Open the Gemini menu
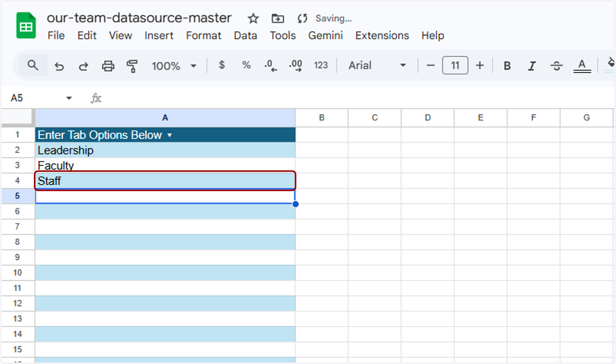 click(x=325, y=35)
